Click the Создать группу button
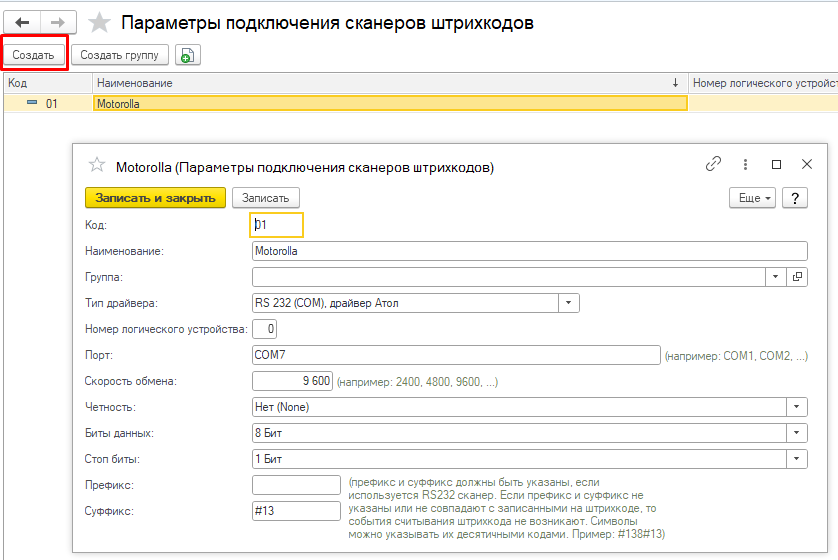 click(x=120, y=55)
